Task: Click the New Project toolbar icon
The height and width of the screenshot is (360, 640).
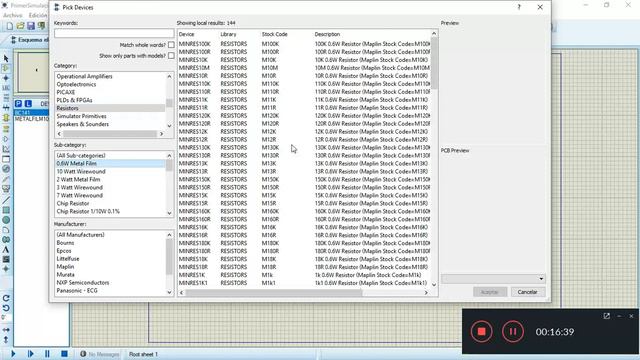Action: point(9,26)
